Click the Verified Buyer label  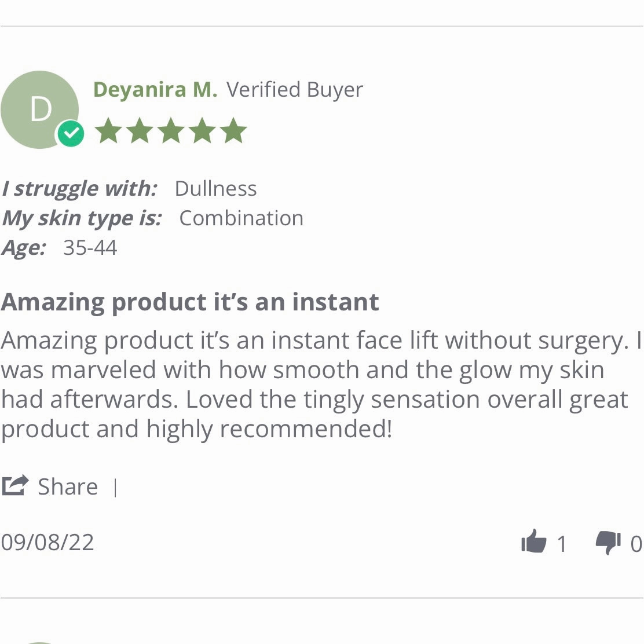pyautogui.click(x=294, y=90)
